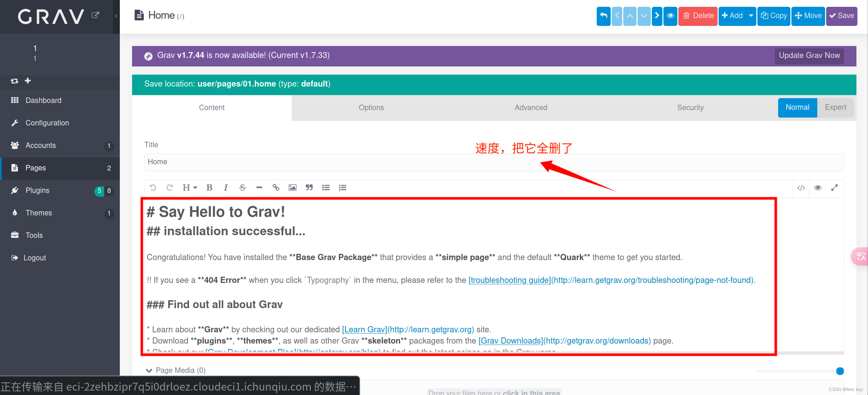Image resolution: width=868 pixels, height=395 pixels.
Task: Undo the last edit with the undo icon
Action: (153, 187)
